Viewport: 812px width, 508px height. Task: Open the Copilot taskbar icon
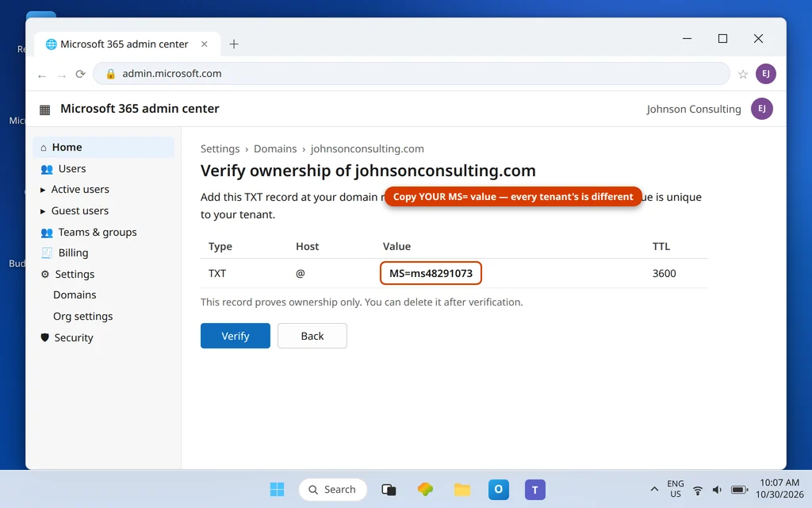pos(425,489)
